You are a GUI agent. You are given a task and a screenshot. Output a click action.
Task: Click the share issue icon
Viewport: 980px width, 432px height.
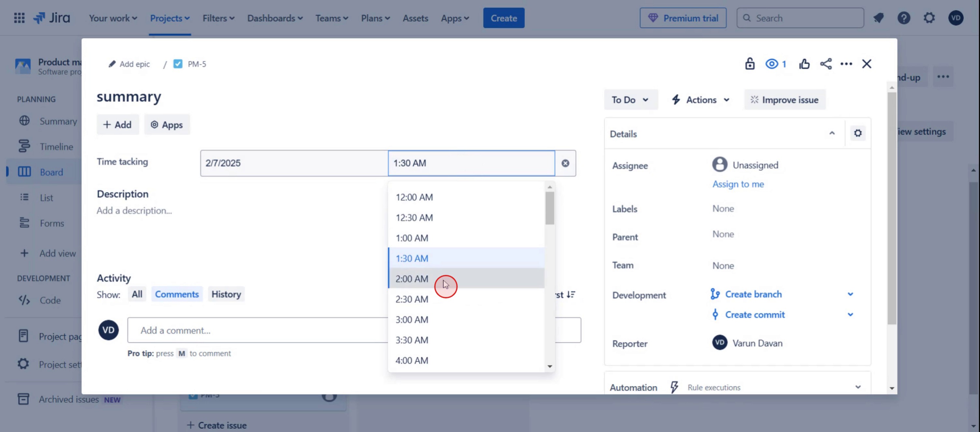pyautogui.click(x=826, y=64)
